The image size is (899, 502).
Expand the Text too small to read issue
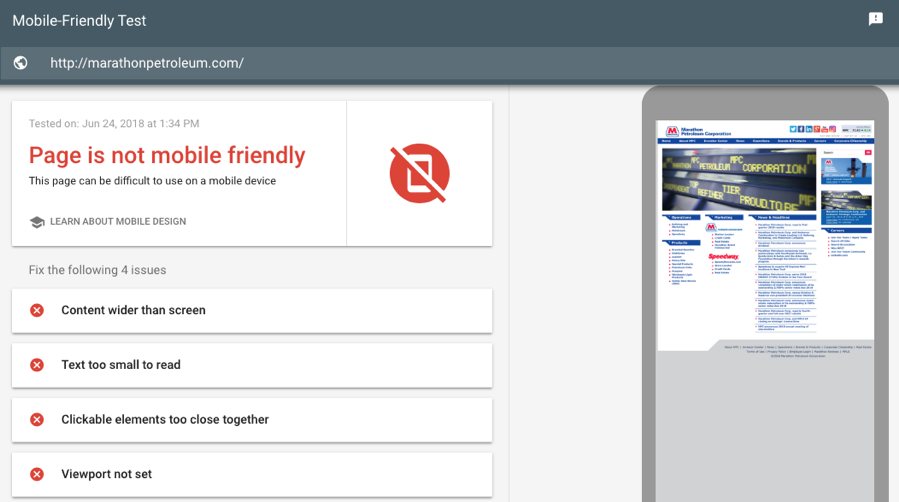(252, 365)
